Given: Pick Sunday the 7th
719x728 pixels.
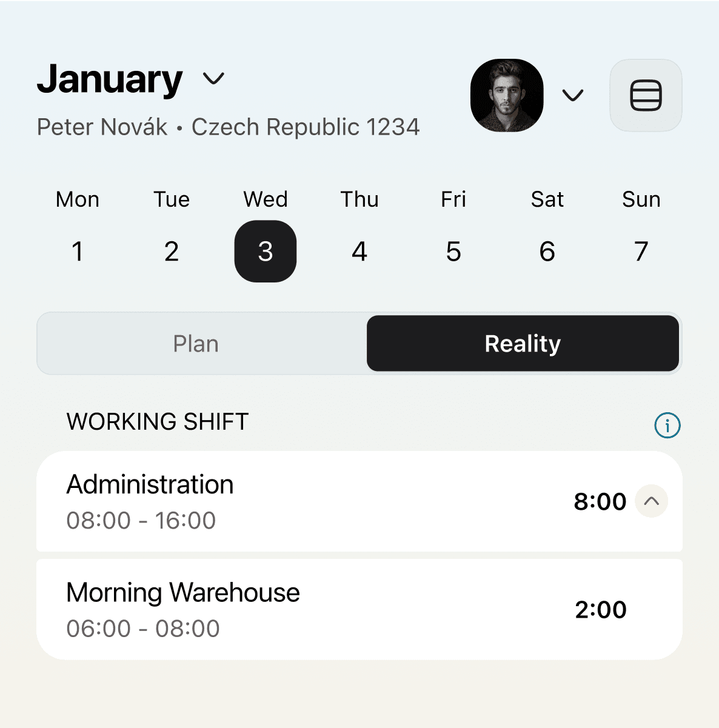Looking at the screenshot, I should (x=641, y=251).
